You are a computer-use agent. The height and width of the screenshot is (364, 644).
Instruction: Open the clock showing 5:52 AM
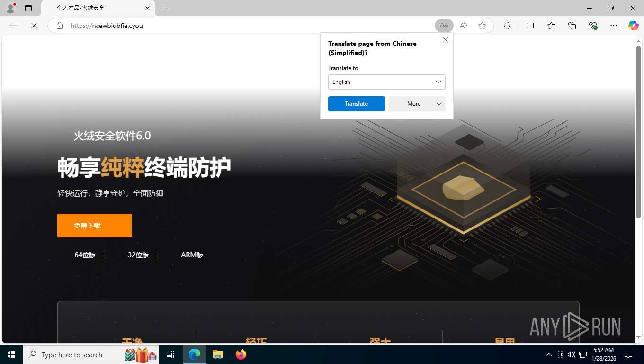click(x=603, y=355)
